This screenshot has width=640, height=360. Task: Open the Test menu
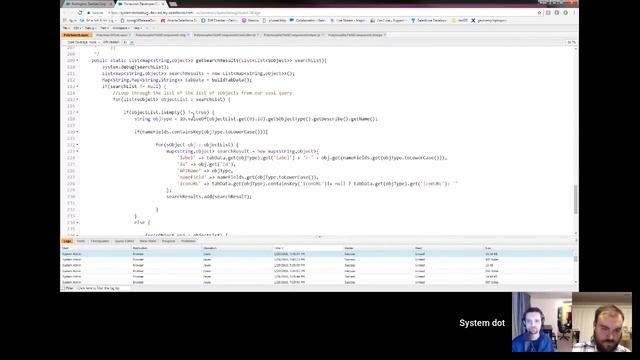coord(104,28)
